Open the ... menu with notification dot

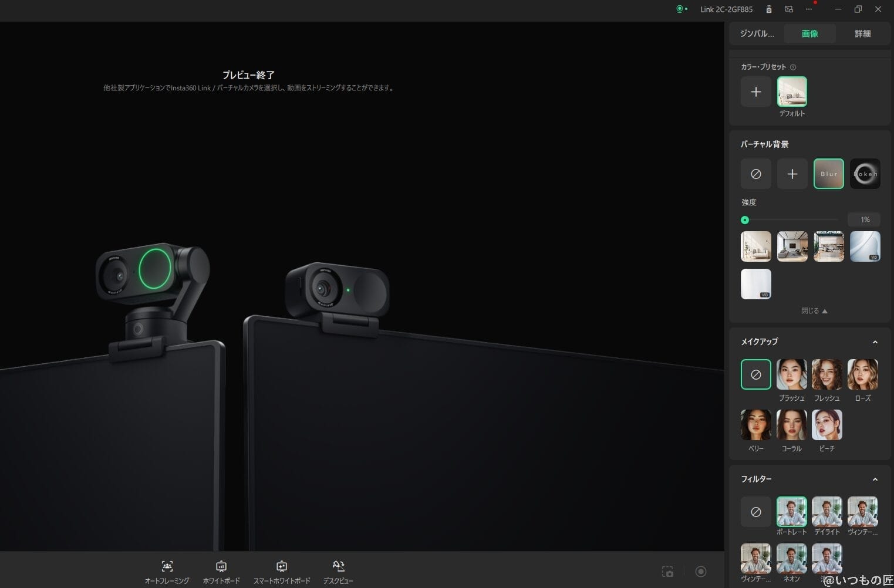809,9
